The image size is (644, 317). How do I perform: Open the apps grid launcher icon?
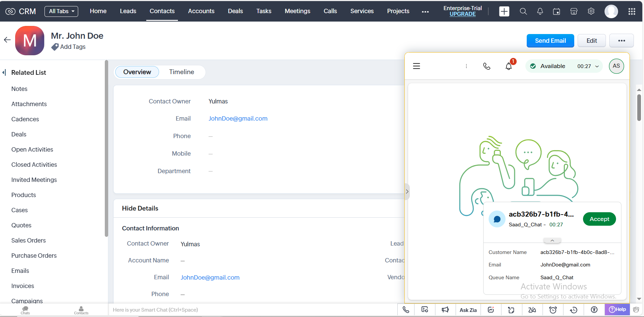click(x=632, y=11)
